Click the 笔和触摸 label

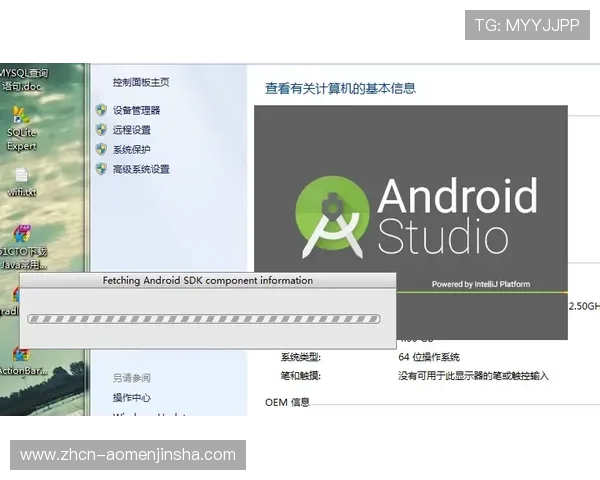click(301, 376)
